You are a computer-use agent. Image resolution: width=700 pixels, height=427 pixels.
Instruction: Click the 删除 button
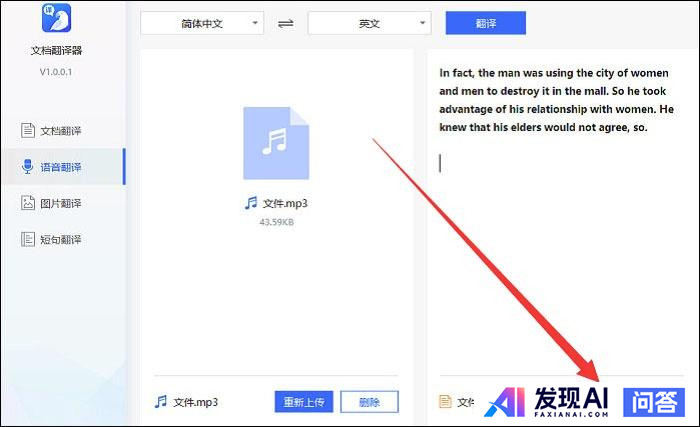369,402
